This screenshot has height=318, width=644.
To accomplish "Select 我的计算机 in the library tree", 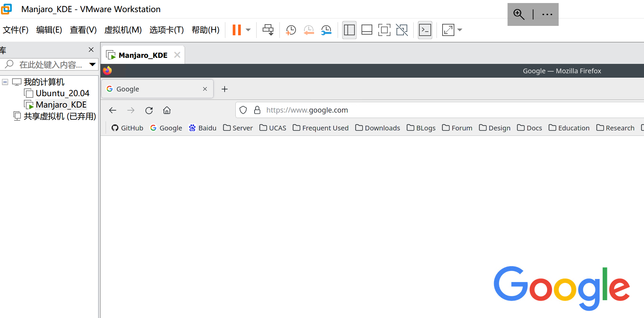I will point(44,82).
